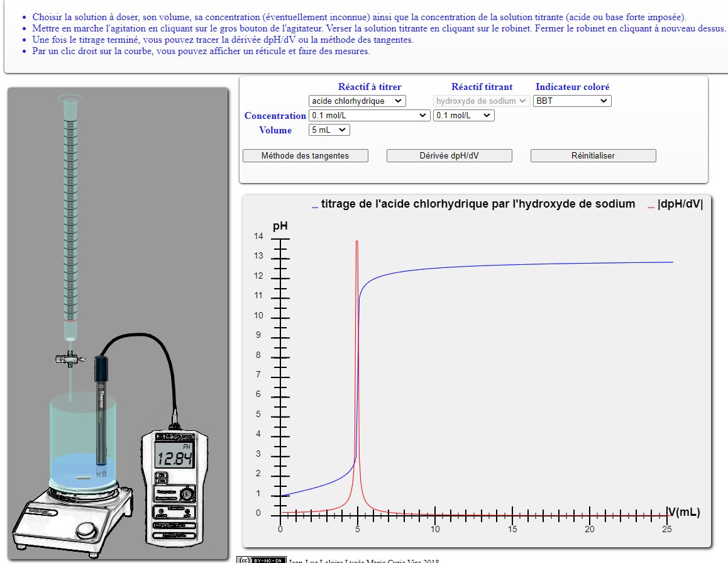Open the titrant concentration 0.1 mol/L dropdown
This screenshot has height=563, width=728.
pyautogui.click(x=463, y=116)
